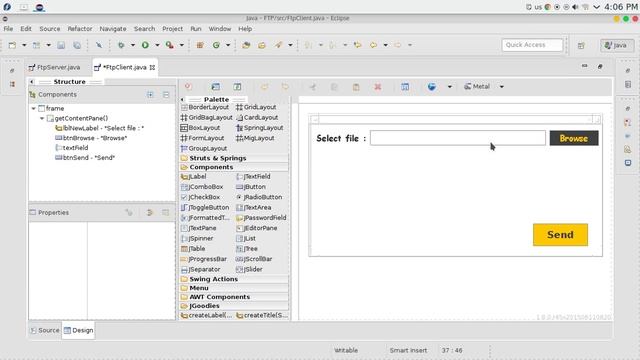The width and height of the screenshot is (640, 360).
Task: Select btnSend in the component tree
Action: pyautogui.click(x=85, y=158)
